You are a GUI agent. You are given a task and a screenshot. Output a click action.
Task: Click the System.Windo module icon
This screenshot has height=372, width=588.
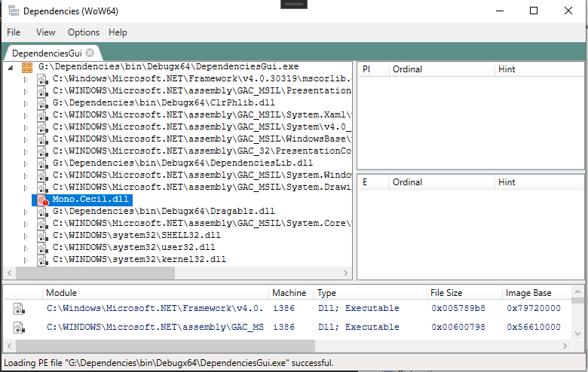(42, 175)
